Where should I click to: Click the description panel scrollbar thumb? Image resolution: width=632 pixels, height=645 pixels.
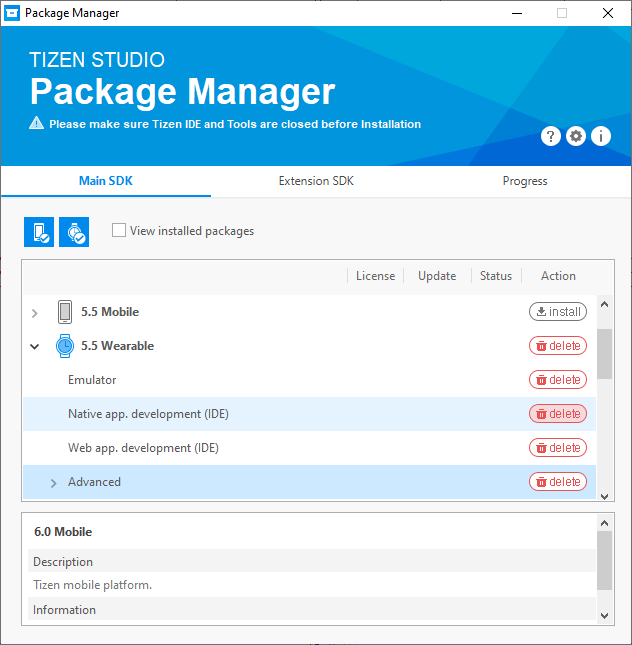604,561
